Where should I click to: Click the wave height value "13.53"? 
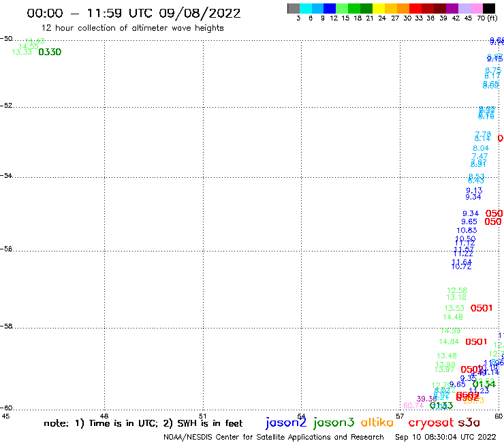tap(454, 308)
